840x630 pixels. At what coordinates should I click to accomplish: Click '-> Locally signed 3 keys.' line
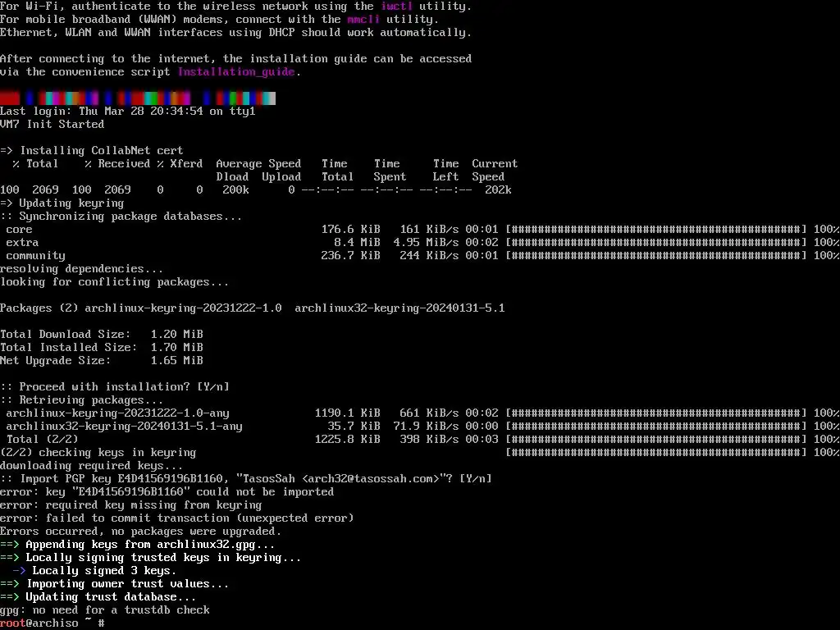click(95, 571)
